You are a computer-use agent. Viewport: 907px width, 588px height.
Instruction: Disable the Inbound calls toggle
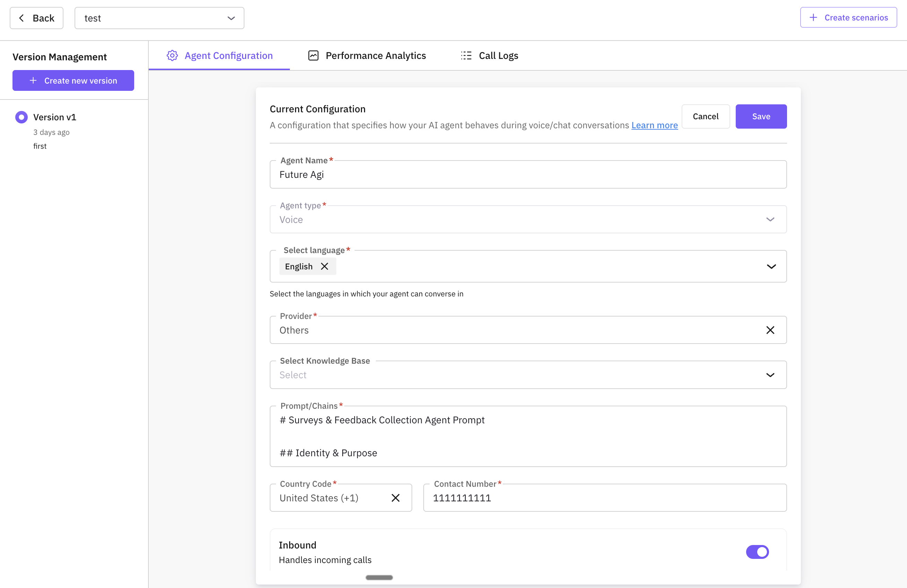tap(758, 551)
